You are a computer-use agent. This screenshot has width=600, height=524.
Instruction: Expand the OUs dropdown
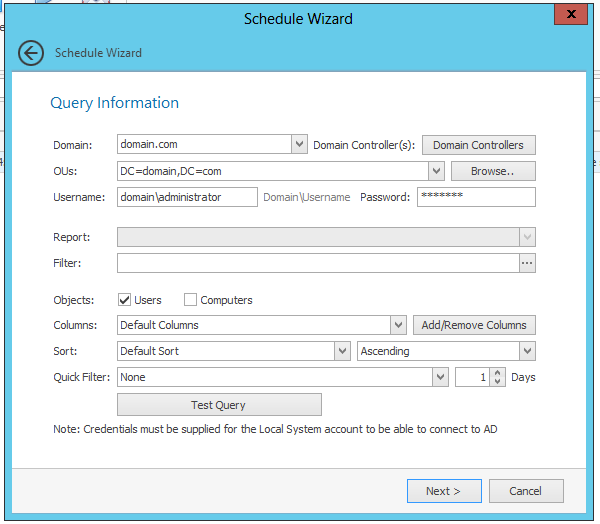[x=436, y=171]
